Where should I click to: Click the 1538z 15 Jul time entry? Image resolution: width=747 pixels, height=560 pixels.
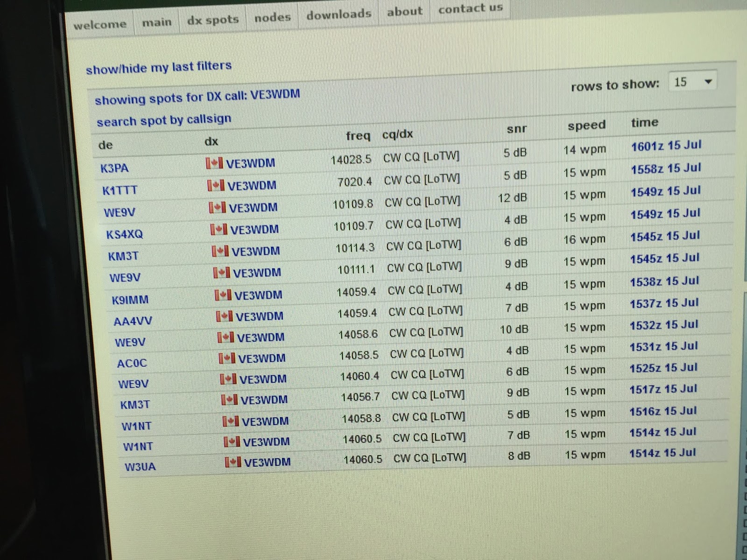665,281
